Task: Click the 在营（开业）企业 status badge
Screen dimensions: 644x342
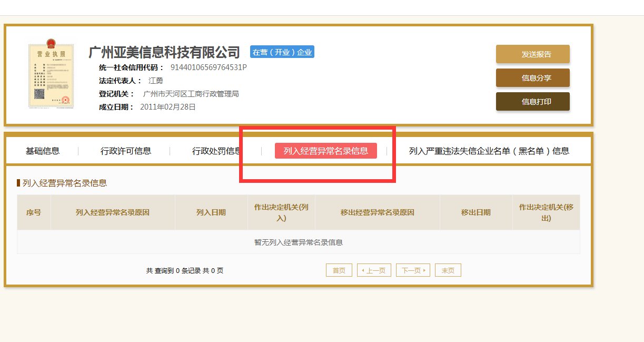Action: pyautogui.click(x=282, y=52)
